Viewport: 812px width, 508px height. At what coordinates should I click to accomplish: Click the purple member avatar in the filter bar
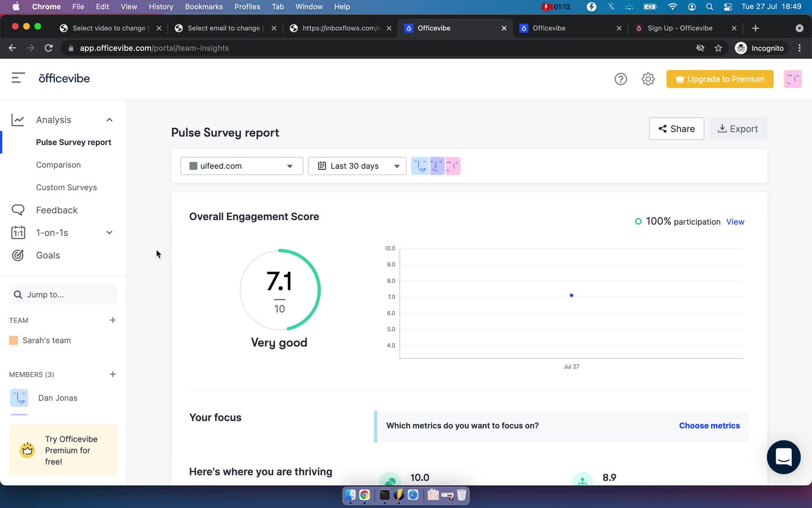436,166
